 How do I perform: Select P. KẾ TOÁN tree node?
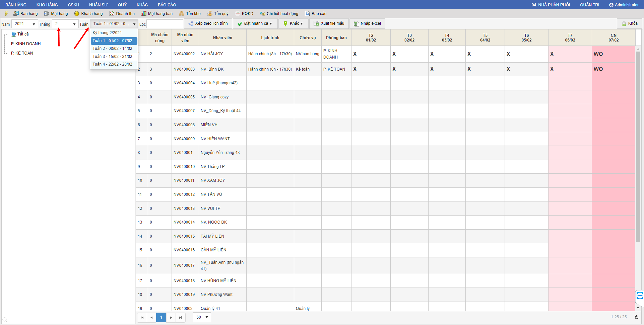click(22, 53)
